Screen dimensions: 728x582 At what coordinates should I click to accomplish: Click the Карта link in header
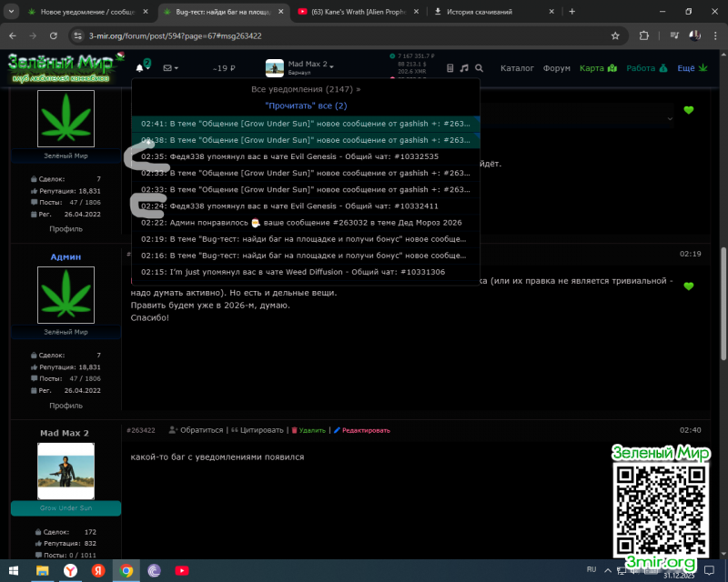click(x=598, y=68)
